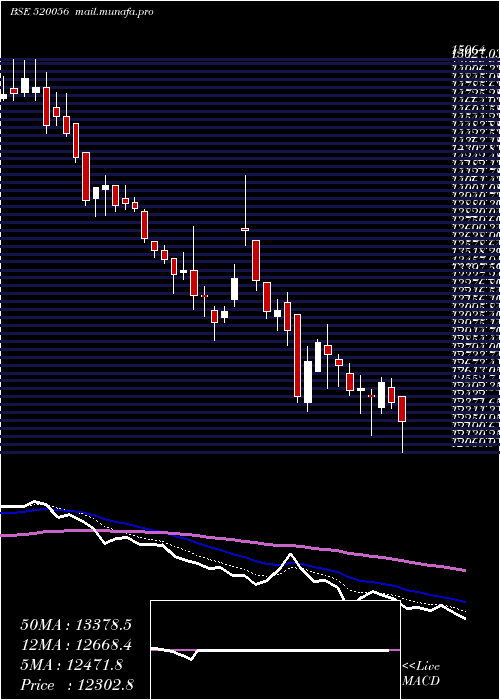Open the MACD inset chart box
The height and width of the screenshot is (700, 500).
click(275, 650)
